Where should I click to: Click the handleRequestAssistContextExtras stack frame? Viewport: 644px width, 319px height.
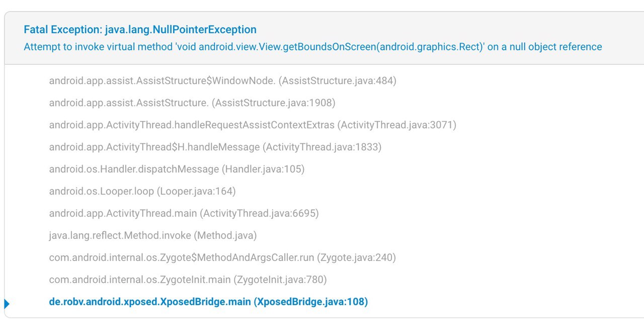pyautogui.click(x=253, y=125)
